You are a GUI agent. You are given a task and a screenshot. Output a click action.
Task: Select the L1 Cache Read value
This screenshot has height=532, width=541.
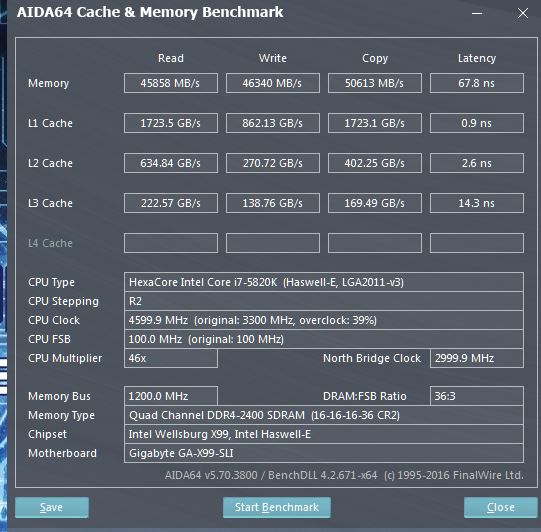pos(171,123)
